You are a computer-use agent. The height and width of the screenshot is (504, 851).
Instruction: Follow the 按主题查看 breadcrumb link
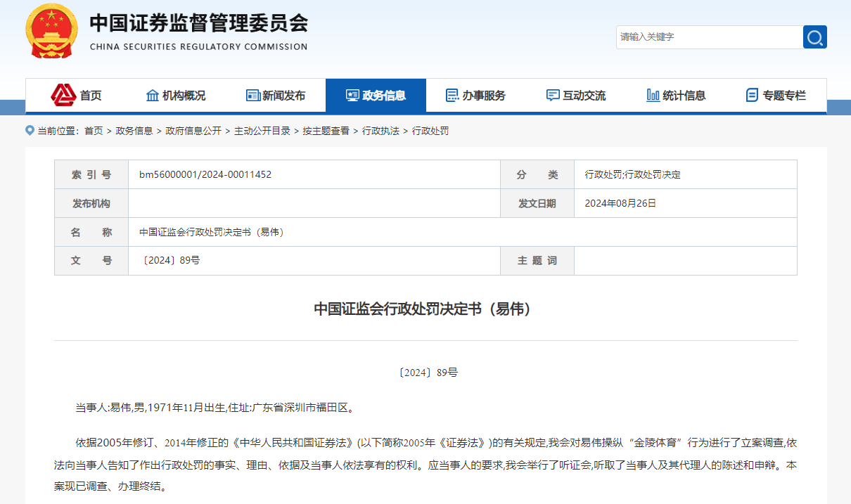(326, 131)
